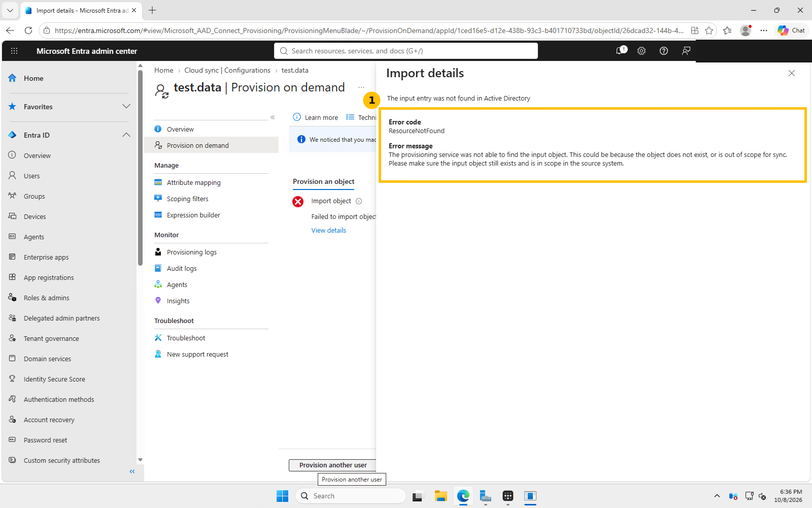
Task: Open the browser profile avatar
Action: point(746,30)
